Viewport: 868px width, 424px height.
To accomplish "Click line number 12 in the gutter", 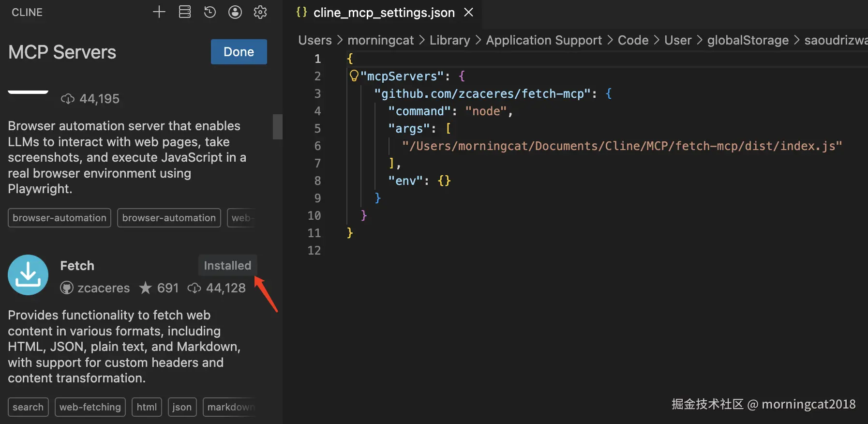I will coord(314,251).
